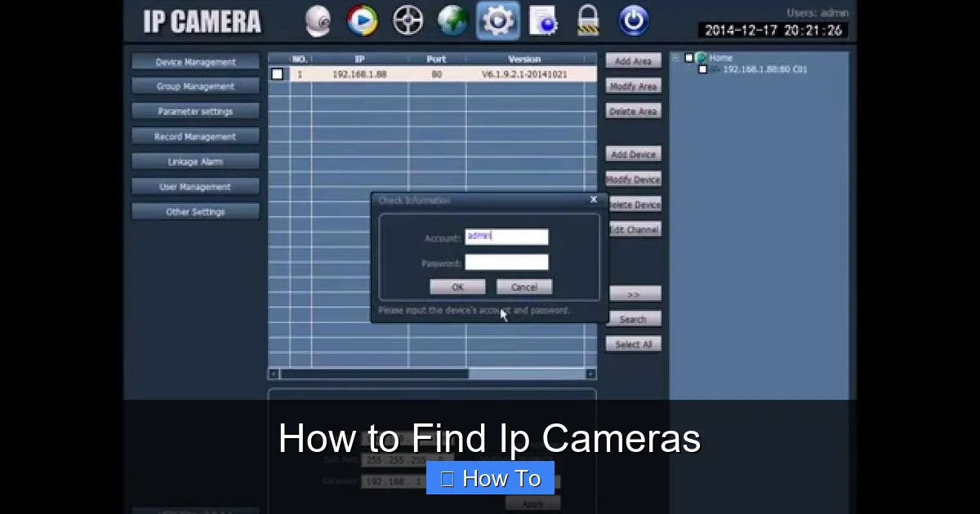The image size is (980, 514).
Task: Click the Version column header
Action: pyautogui.click(x=524, y=60)
